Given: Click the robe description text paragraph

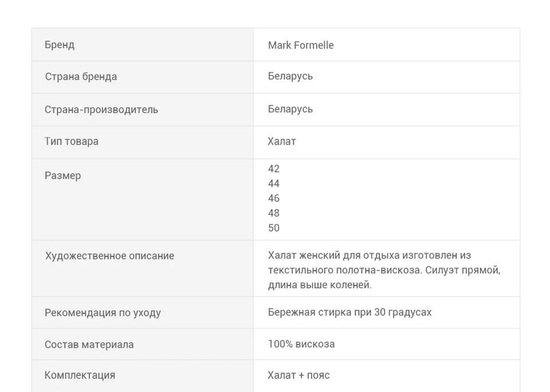Looking at the screenshot, I should click(384, 270).
